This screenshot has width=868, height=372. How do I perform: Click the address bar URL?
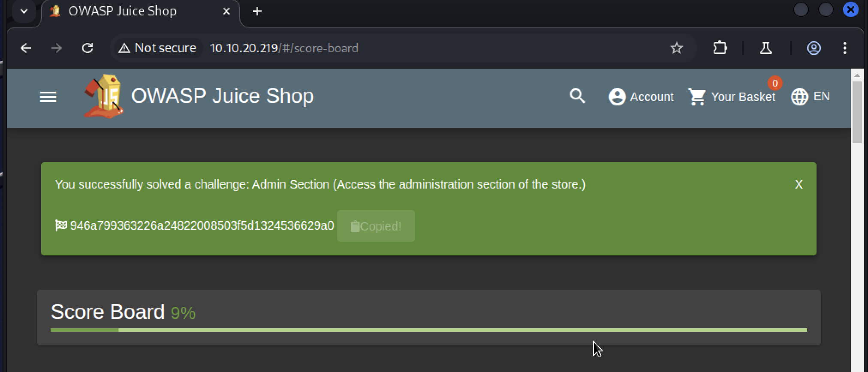284,48
